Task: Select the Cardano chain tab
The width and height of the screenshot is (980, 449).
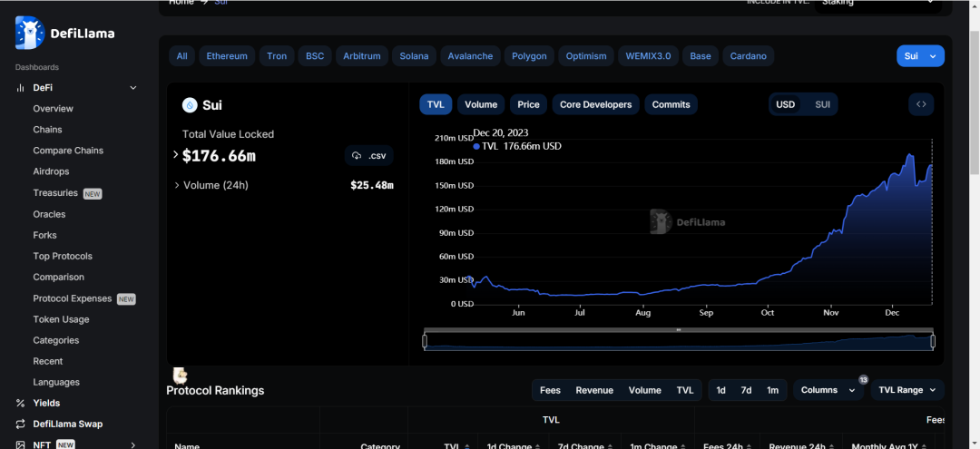Action: click(749, 55)
